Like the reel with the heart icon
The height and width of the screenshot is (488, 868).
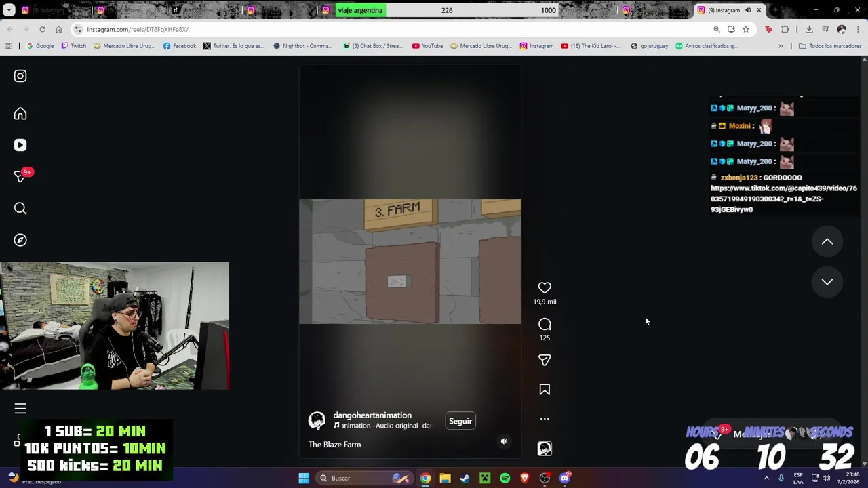(x=545, y=288)
